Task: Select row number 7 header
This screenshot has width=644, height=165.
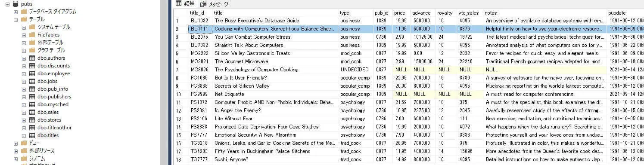Action: 180,70
